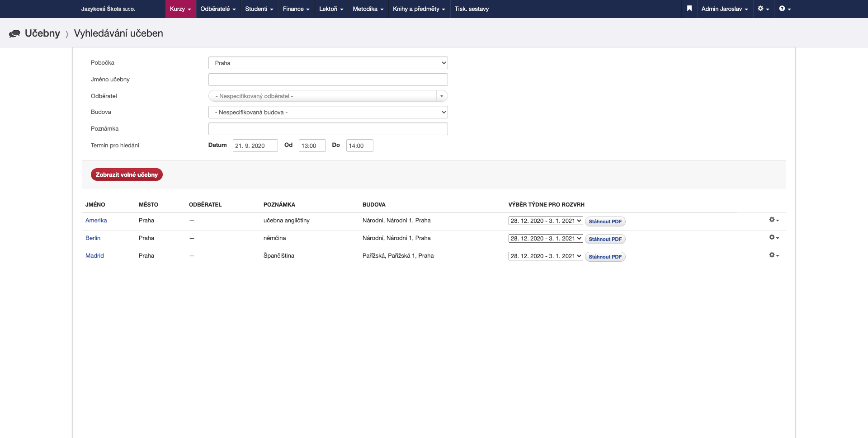Viewport: 868px width, 438px height.
Task: Click the ODBĚRATEL column header
Action: [x=205, y=205]
